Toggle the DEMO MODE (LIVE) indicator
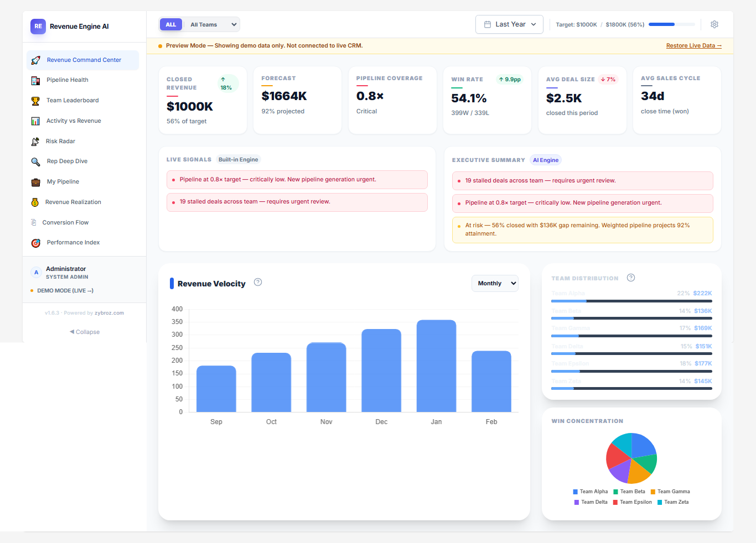The width and height of the screenshot is (756, 543). [x=61, y=290]
